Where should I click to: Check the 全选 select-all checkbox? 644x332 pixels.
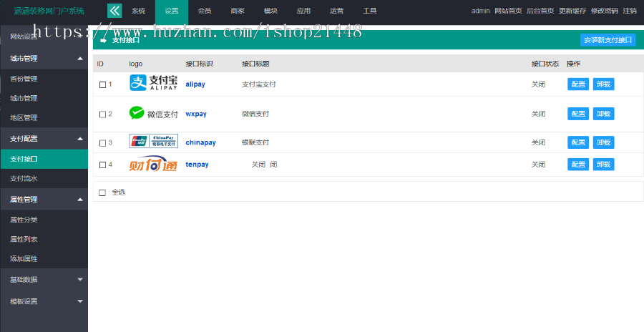(x=102, y=192)
